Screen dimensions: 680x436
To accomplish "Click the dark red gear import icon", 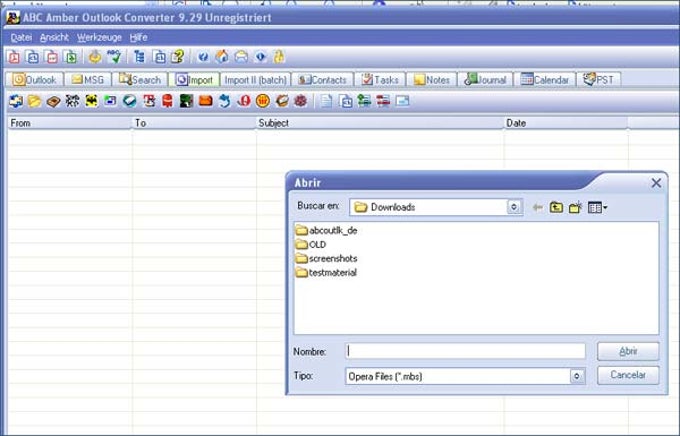I will pyautogui.click(x=301, y=101).
